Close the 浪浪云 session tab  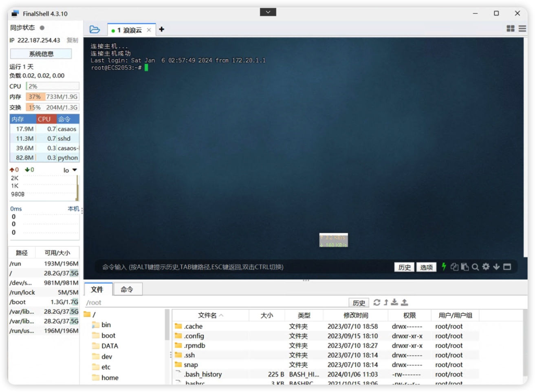click(149, 30)
